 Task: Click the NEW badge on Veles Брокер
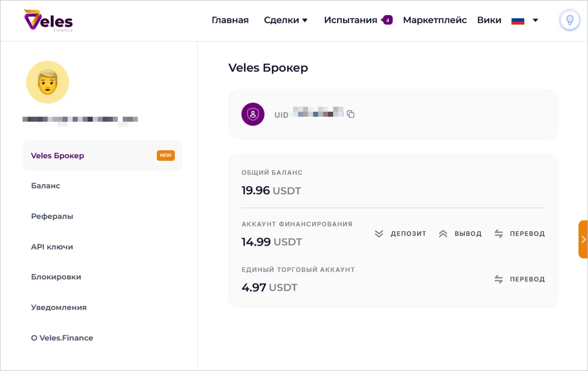coord(166,155)
